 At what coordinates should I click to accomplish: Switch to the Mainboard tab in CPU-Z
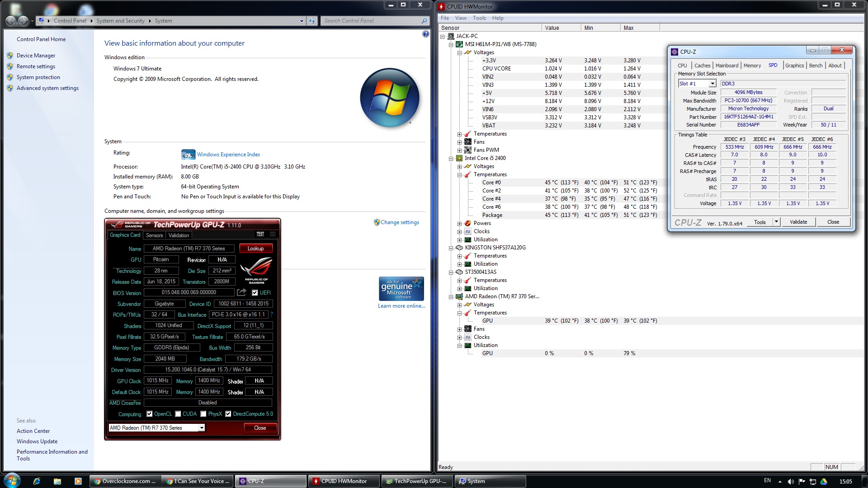coord(726,66)
